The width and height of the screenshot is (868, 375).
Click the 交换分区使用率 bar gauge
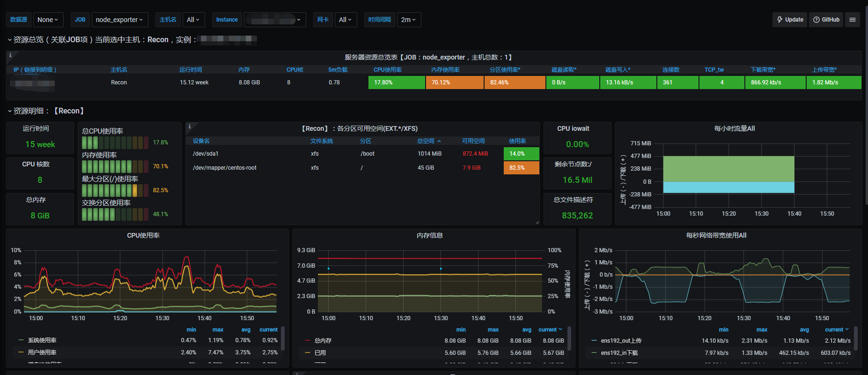click(115, 214)
